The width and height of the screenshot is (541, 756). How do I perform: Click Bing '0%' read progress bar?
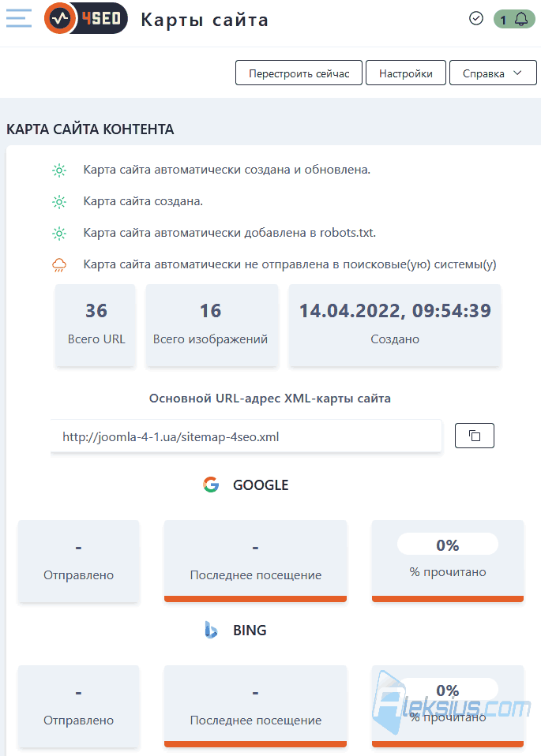(447, 690)
